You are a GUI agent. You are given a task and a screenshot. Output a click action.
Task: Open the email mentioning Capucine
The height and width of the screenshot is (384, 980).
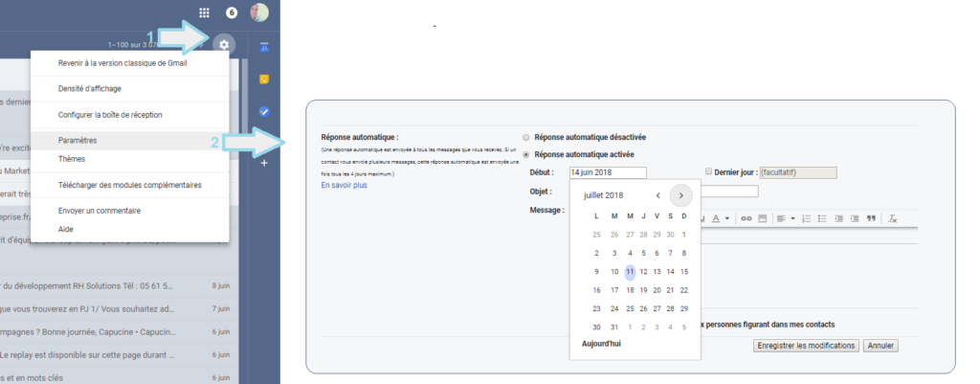120,331
